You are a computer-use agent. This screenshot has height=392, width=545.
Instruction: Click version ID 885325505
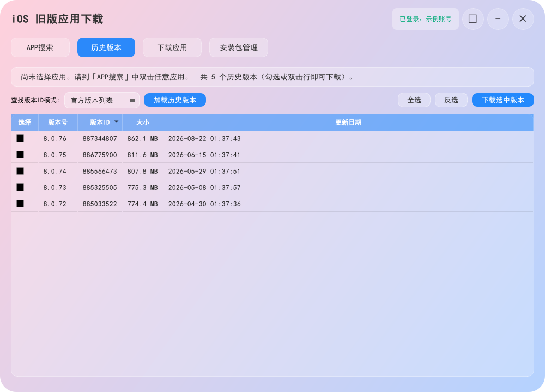[100, 188]
